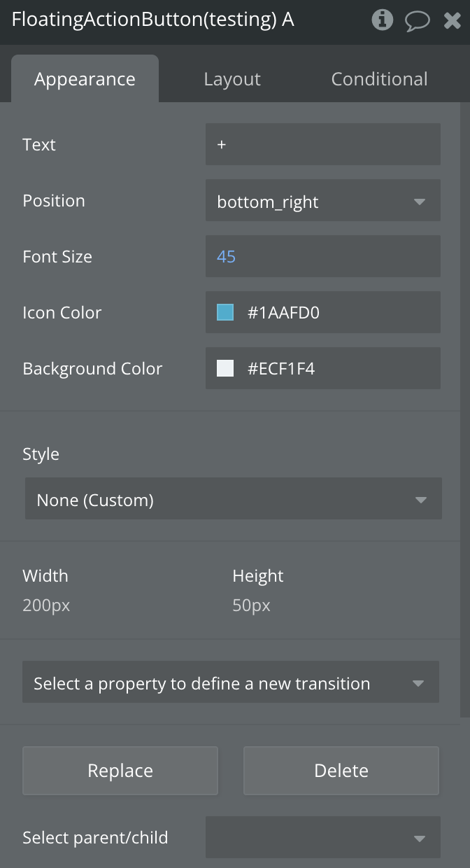Open the Icon Color swatch picker
The image size is (470, 868).
point(225,312)
